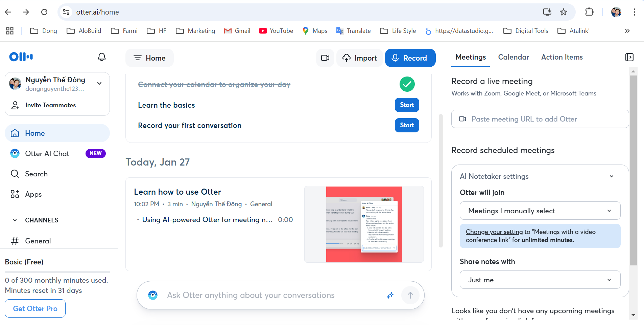Start Record your first conversation
Viewport: 644px width, 325px height.
(x=407, y=125)
